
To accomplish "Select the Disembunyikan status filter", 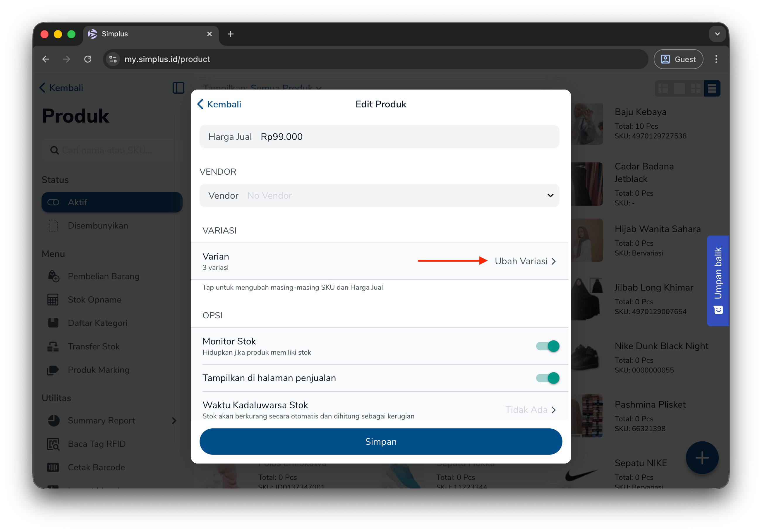I will pos(112,226).
